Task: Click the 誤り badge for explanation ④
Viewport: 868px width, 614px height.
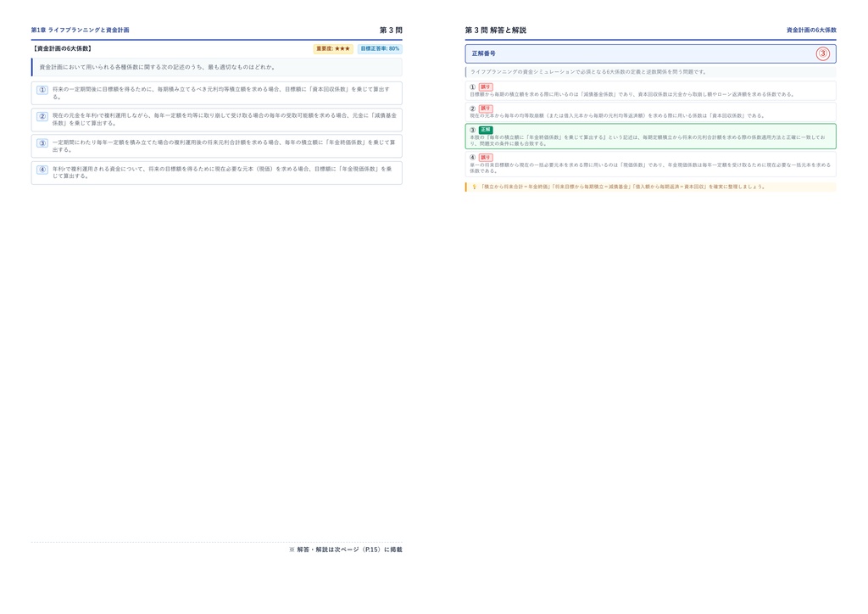Action: (x=486, y=157)
